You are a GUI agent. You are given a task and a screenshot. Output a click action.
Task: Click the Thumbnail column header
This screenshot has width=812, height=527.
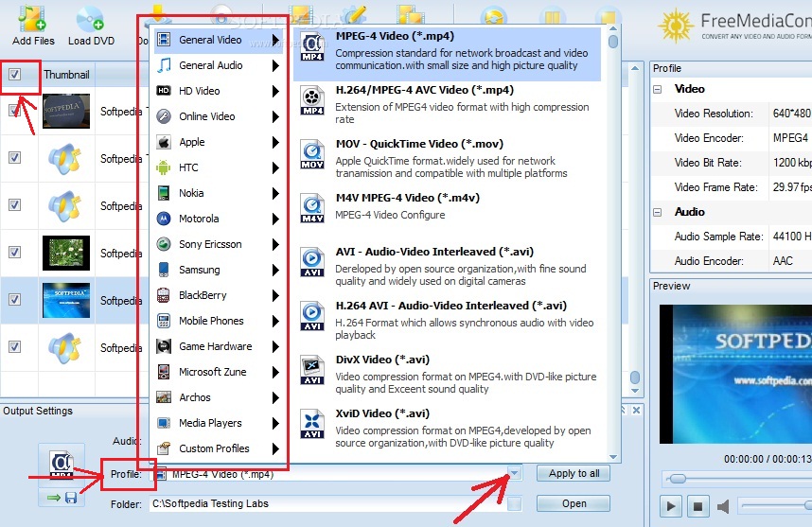tap(66, 75)
